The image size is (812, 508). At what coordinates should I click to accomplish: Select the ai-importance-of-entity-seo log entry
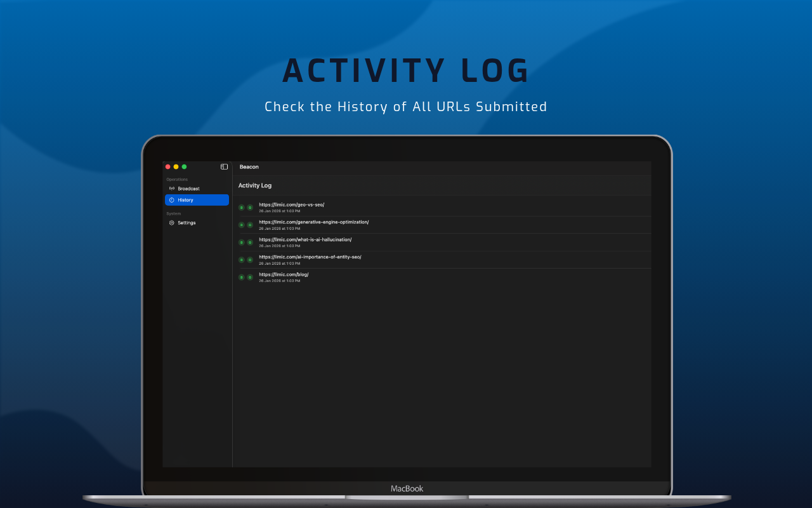tap(310, 257)
